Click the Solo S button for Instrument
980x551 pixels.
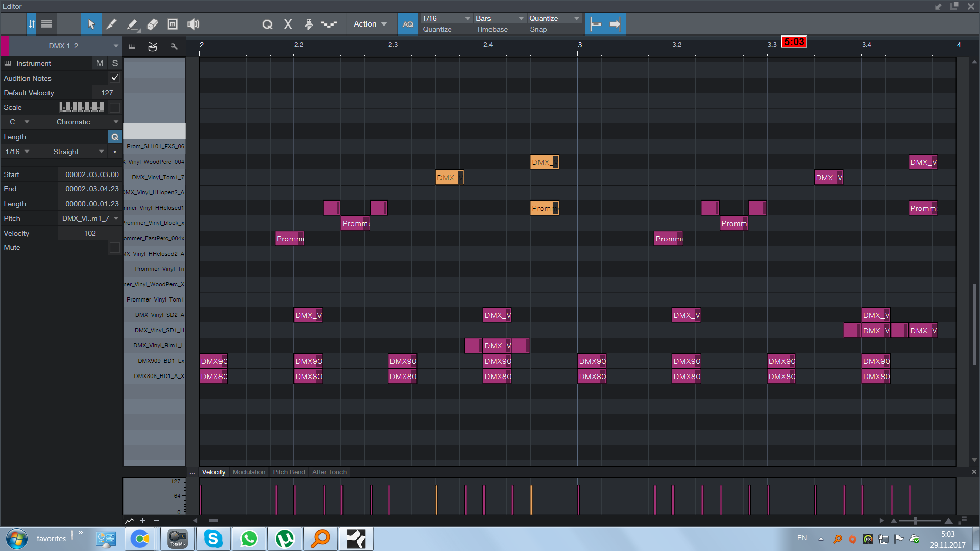[x=115, y=63]
